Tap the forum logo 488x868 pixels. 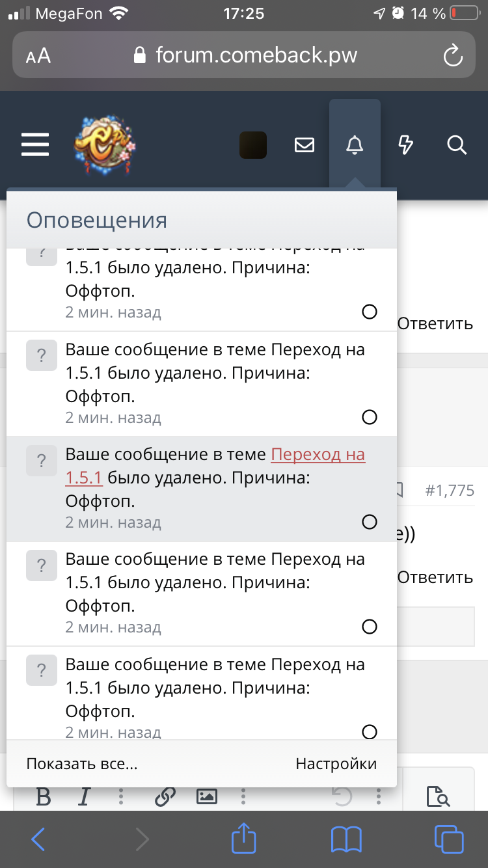coord(105,145)
